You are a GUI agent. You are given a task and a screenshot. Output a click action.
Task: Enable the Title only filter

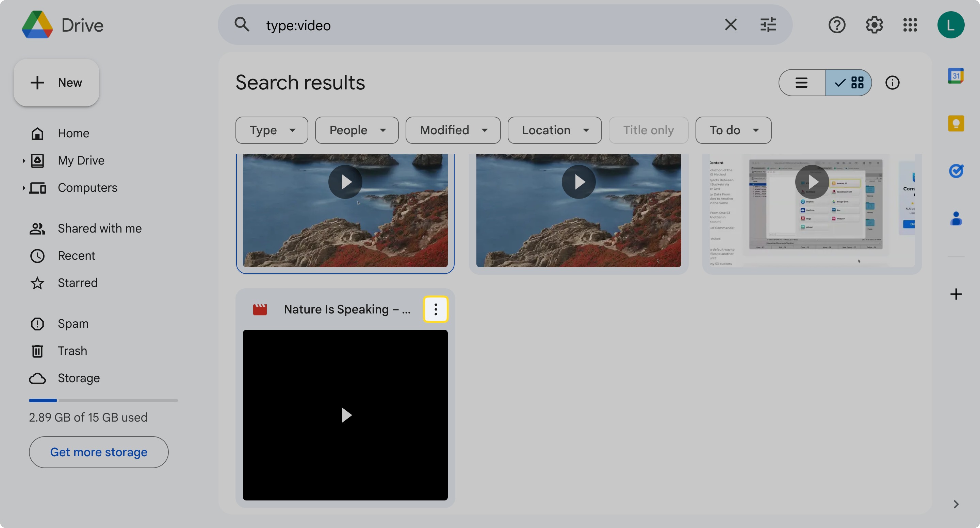(x=648, y=130)
